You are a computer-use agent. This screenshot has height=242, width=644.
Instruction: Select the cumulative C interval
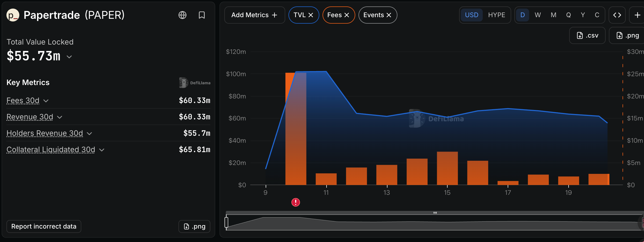coord(597,15)
